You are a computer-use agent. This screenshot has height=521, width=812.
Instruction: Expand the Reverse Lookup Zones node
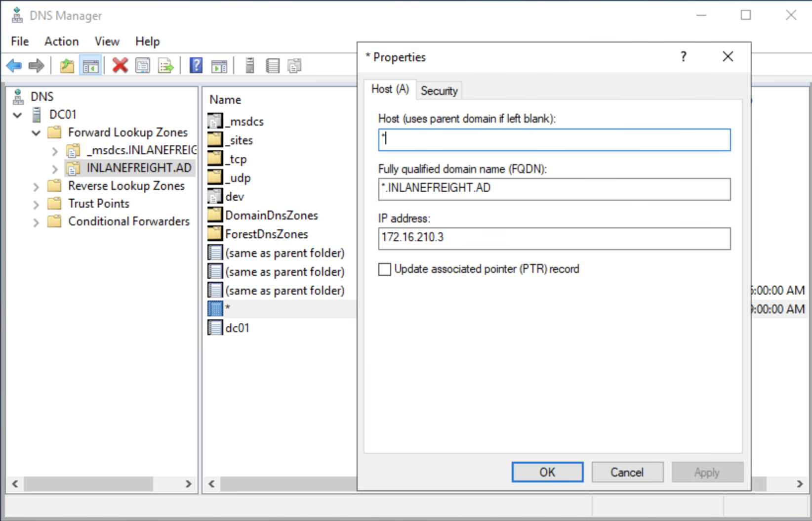click(36, 186)
